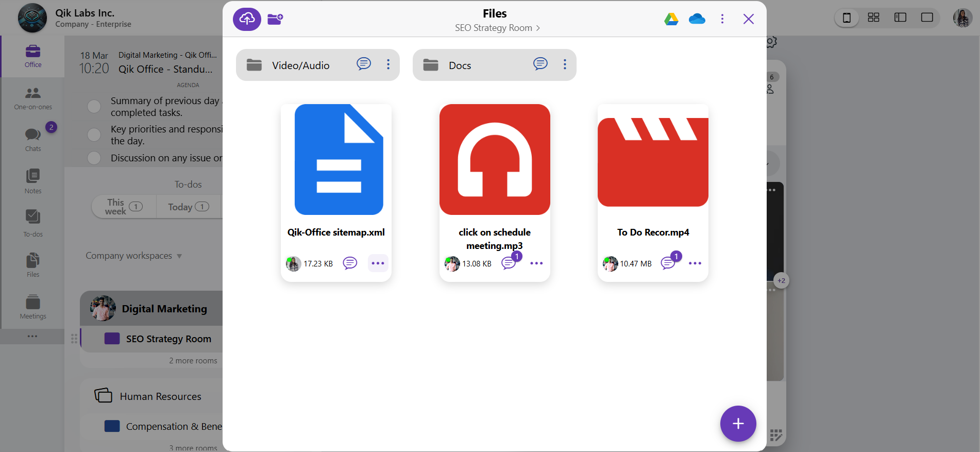Expand the Company workspaces dropdown
This screenshot has width=980, height=452.
click(x=179, y=256)
